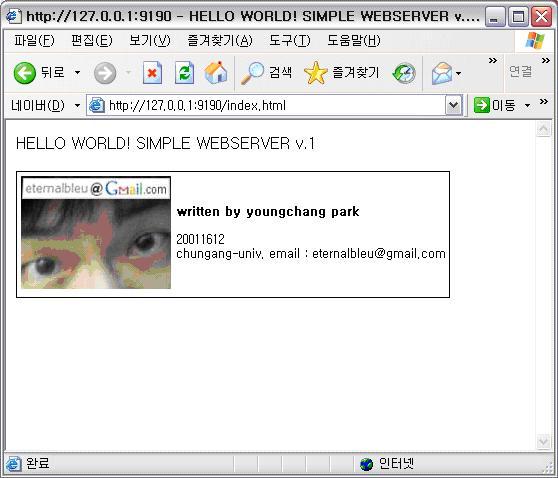The image size is (558, 478).
Task: Go to the home page house icon
Action: click(x=216, y=73)
